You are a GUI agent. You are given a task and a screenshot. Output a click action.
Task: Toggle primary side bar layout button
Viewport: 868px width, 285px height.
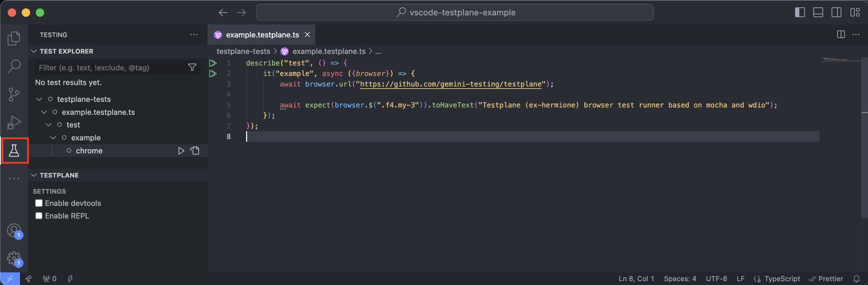tap(800, 13)
